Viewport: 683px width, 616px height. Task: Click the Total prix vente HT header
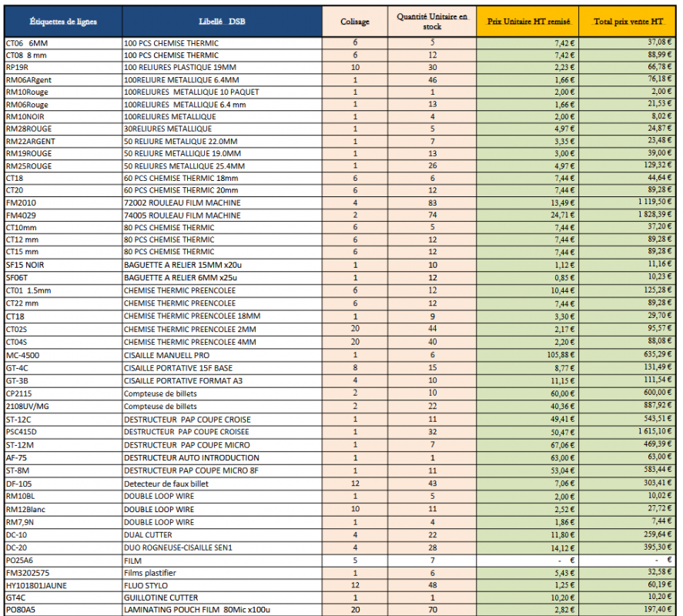click(628, 22)
